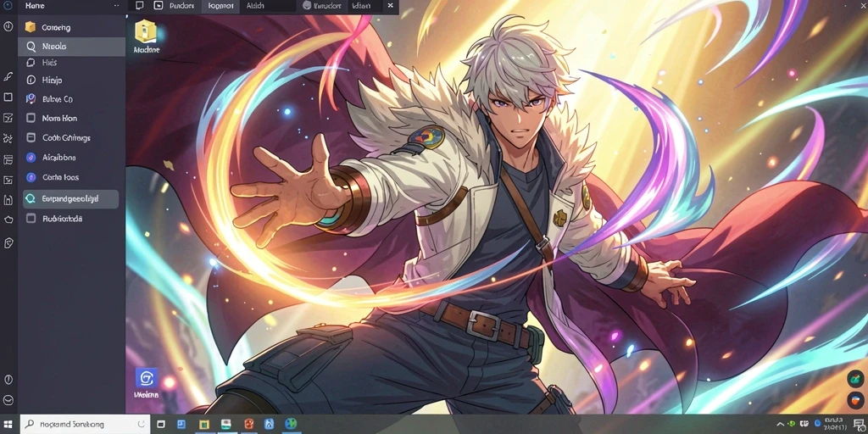
Task: Switch to the 'Pundore' tab
Action: coord(181,6)
